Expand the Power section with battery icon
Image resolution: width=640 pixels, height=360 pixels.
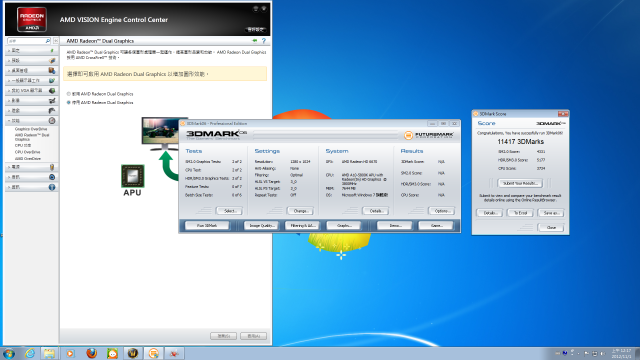tap(31, 167)
